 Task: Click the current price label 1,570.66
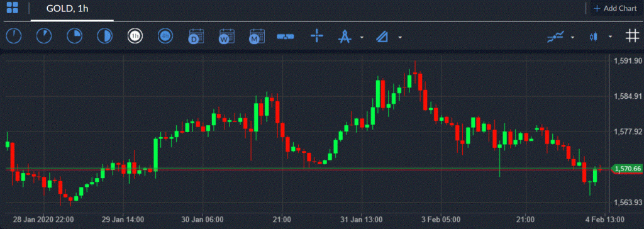tap(627, 169)
